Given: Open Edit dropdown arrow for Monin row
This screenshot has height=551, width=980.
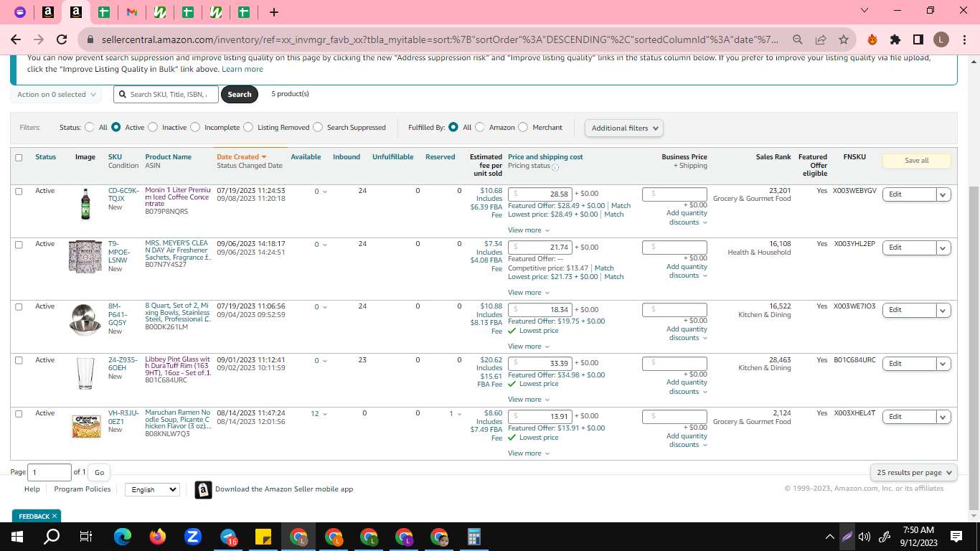Looking at the screenshot, I should (943, 194).
